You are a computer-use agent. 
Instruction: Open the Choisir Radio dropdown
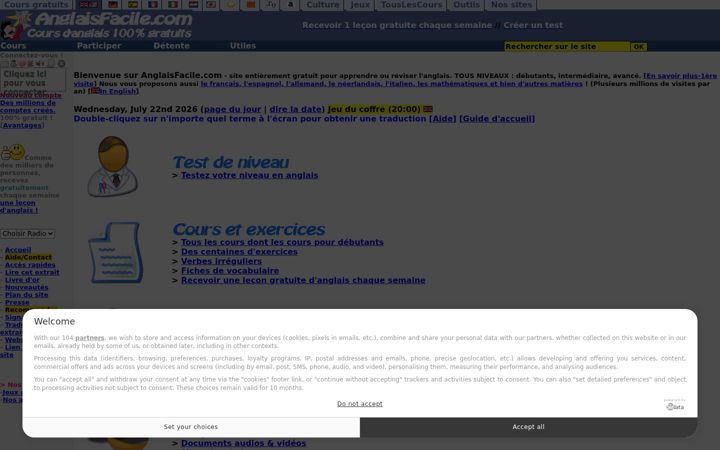point(28,234)
